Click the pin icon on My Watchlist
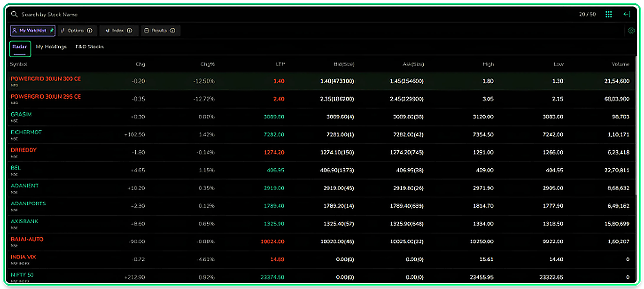The height and width of the screenshot is (289, 644). pos(52,30)
